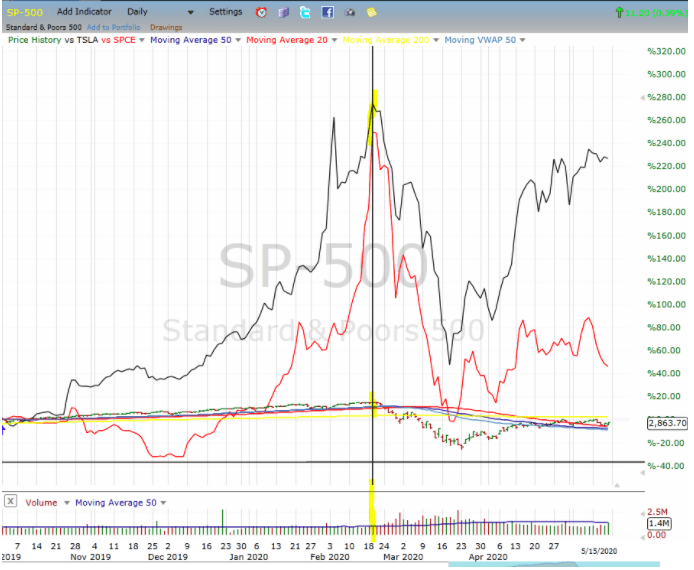Expand the Price History vs SPCE dropdown arrow
Viewport: 694px width, 570px height.
tap(142, 40)
